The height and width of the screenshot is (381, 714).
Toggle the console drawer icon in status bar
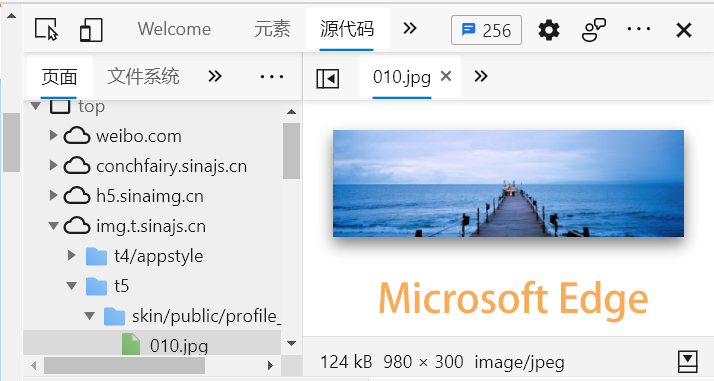(x=688, y=362)
